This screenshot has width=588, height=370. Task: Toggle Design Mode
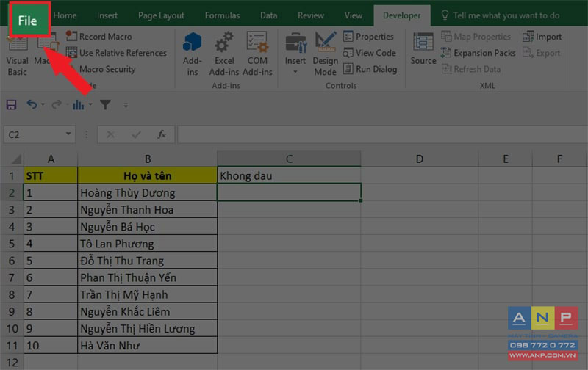(x=325, y=54)
